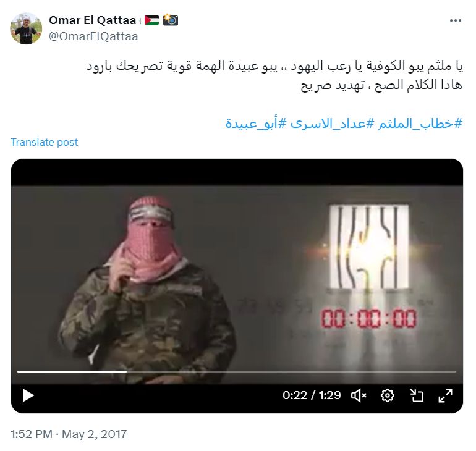Open the @OmarElQattaa handle

93,36
